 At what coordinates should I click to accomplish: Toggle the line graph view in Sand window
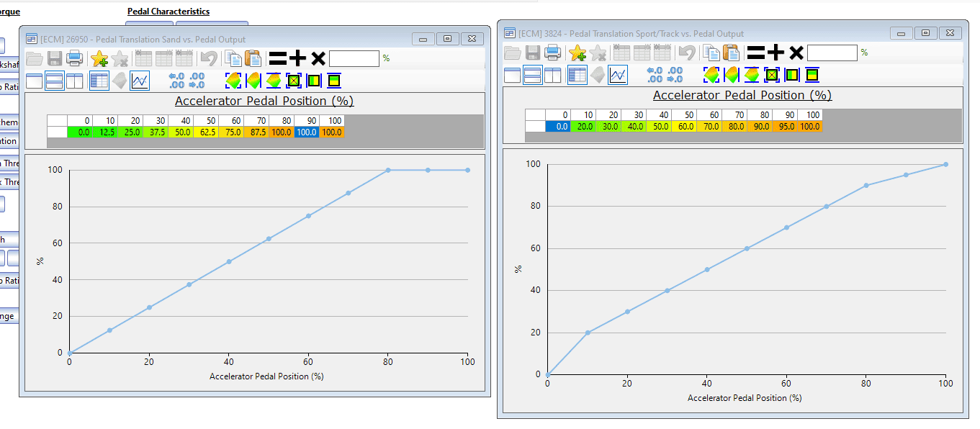point(140,81)
